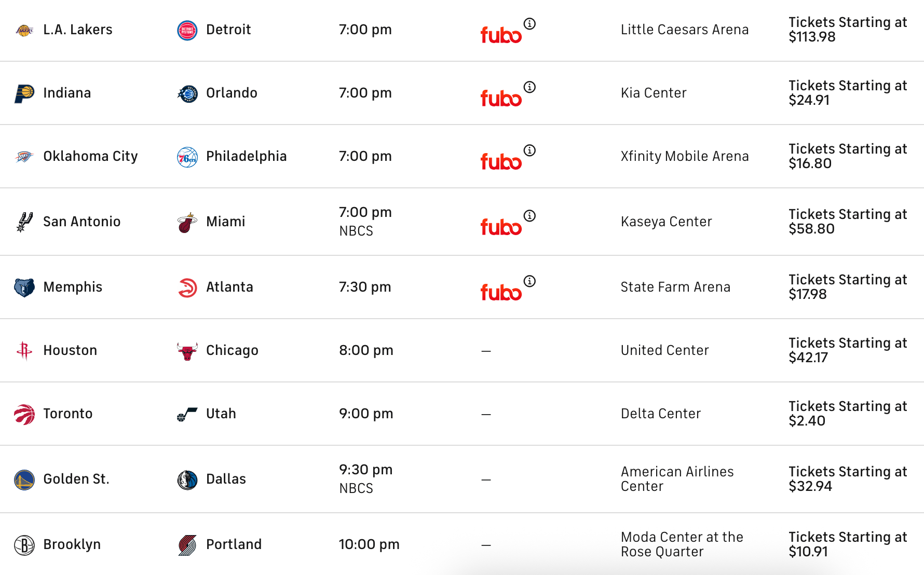Click the Detroit Pistons logo
924x575 pixels.
tap(187, 30)
